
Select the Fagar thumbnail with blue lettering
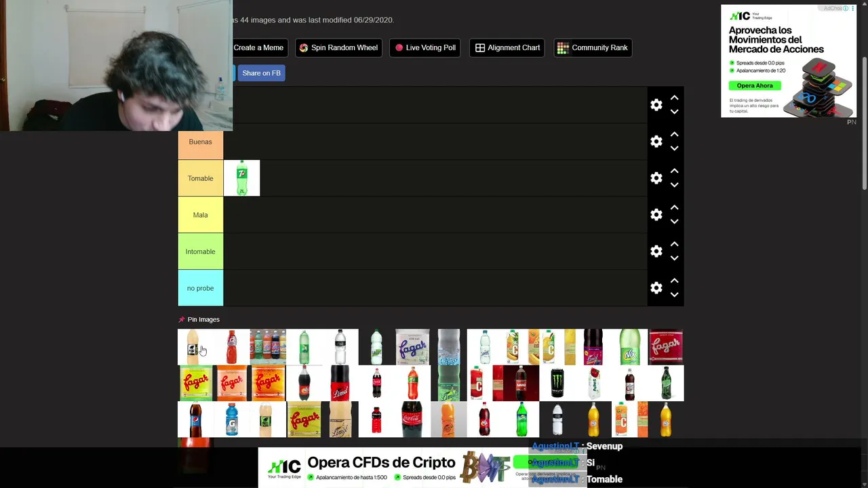coord(412,347)
